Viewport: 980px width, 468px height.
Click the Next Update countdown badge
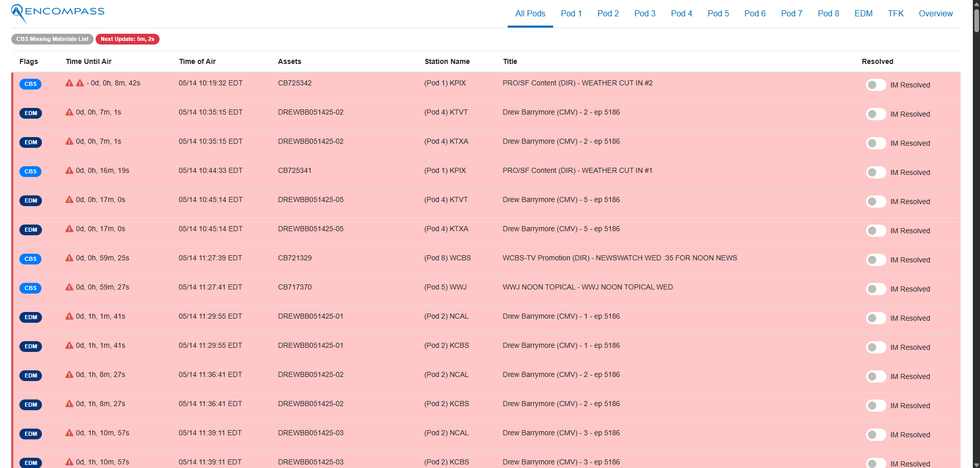(127, 39)
